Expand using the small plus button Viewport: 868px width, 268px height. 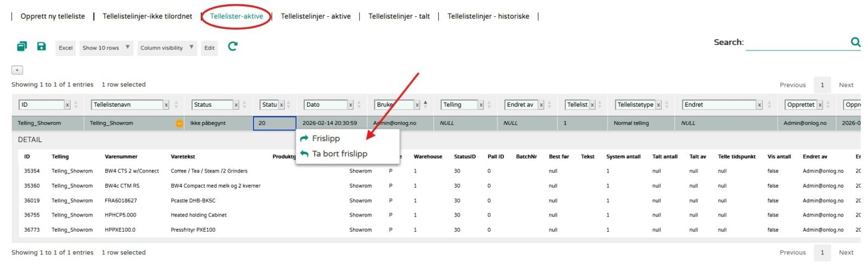(17, 70)
